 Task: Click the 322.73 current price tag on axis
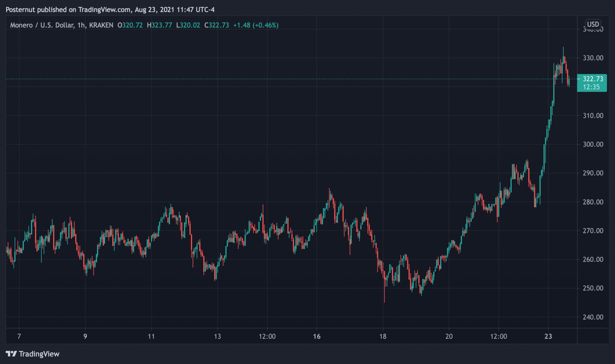point(593,79)
